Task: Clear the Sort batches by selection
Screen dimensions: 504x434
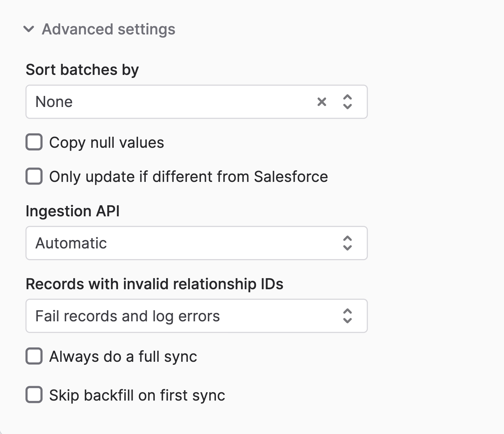Action: click(322, 102)
